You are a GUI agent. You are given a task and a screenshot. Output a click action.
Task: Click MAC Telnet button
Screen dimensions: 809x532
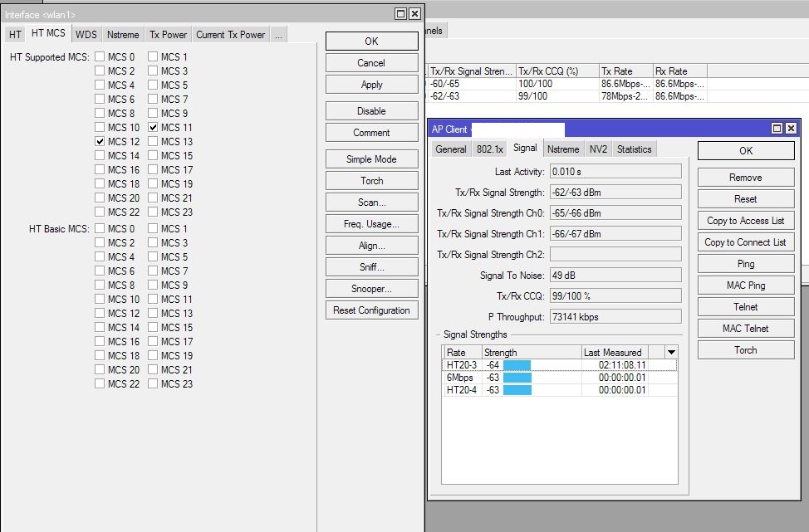[x=746, y=329]
